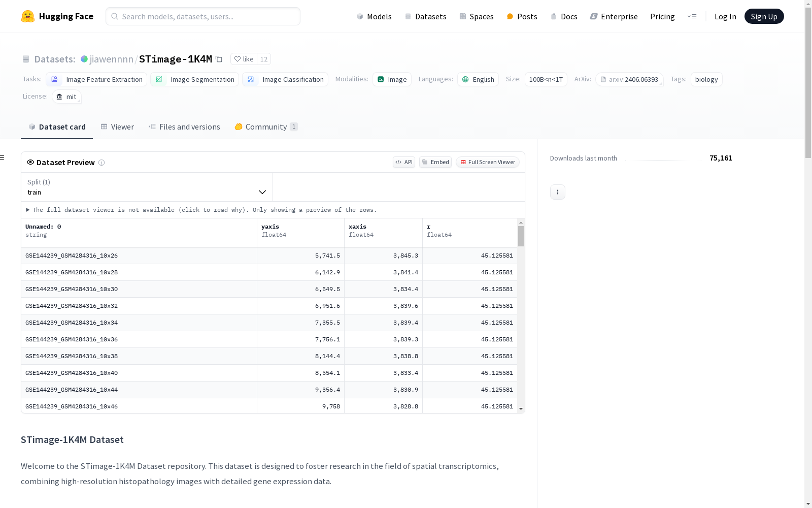Click the Hugging Face logo

pyautogui.click(x=57, y=16)
